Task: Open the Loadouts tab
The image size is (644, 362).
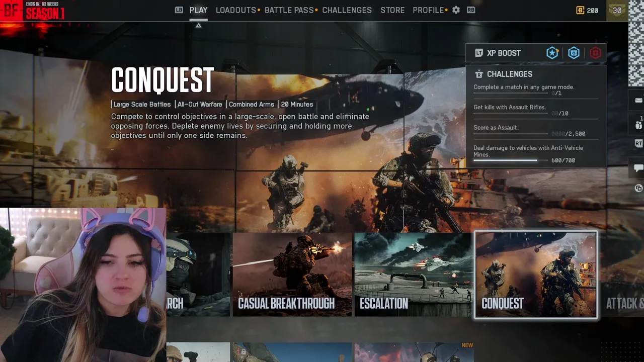Action: (236, 10)
